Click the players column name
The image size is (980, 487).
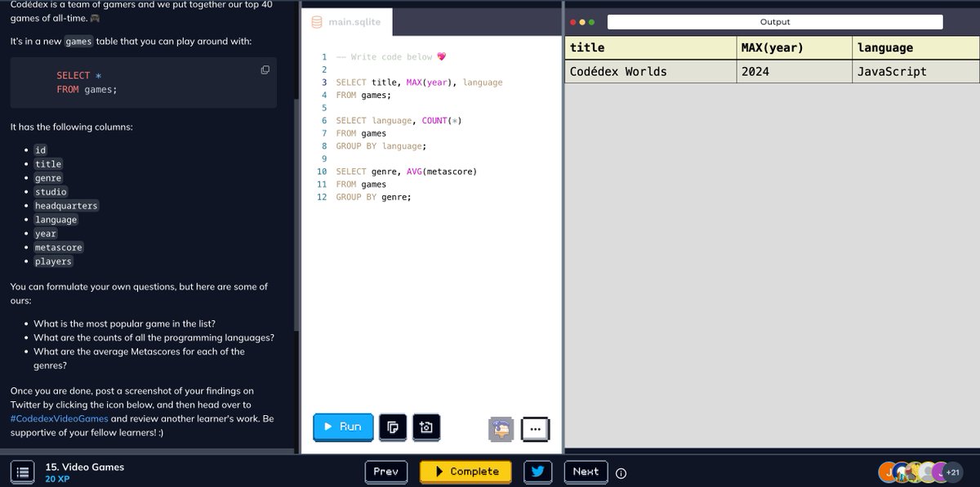click(x=53, y=261)
